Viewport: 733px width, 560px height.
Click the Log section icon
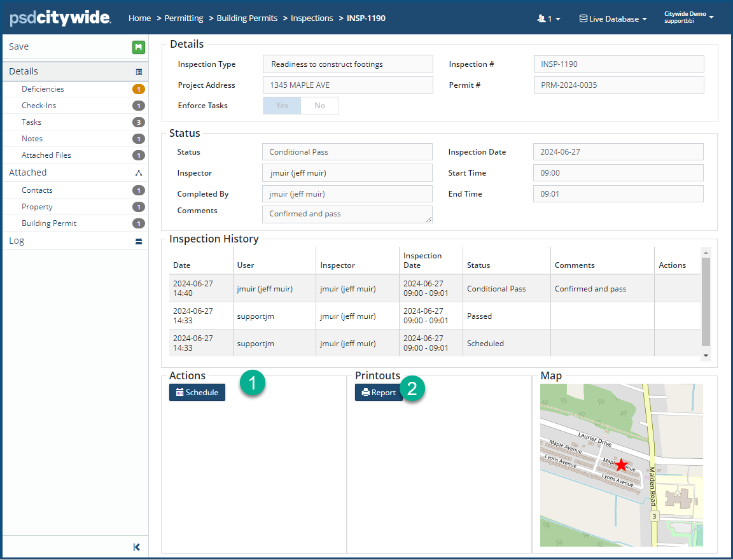pos(139,241)
